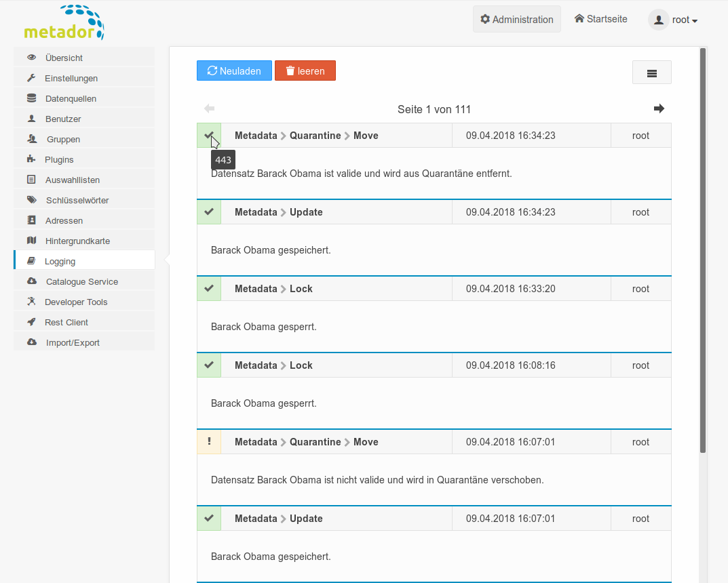Open Einstellungen in the sidebar

(x=85, y=78)
